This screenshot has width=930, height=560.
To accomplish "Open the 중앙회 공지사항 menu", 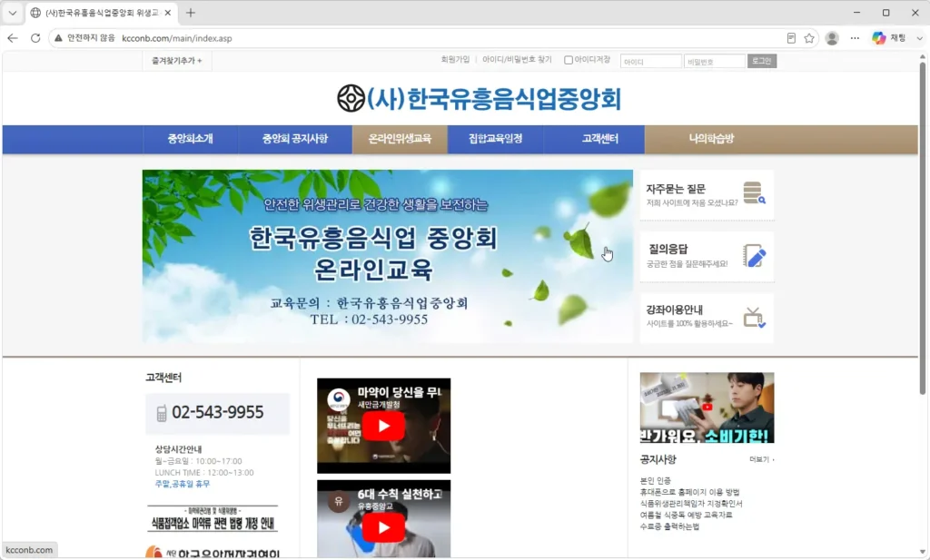I will tap(295, 139).
